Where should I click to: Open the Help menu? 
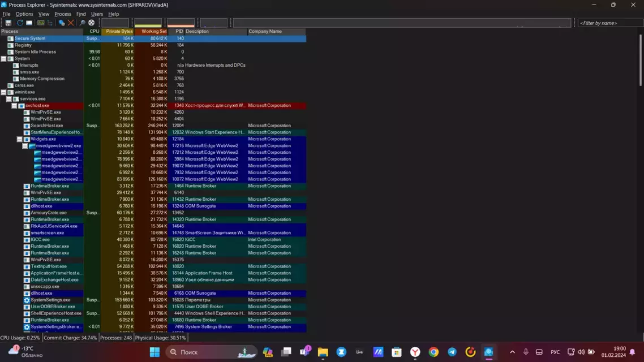[113, 14]
